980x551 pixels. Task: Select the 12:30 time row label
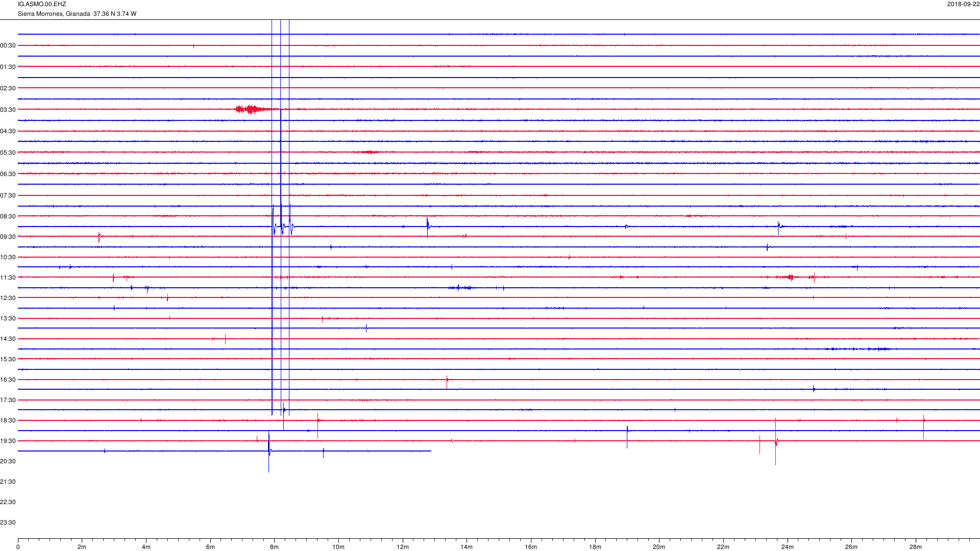pos(8,298)
